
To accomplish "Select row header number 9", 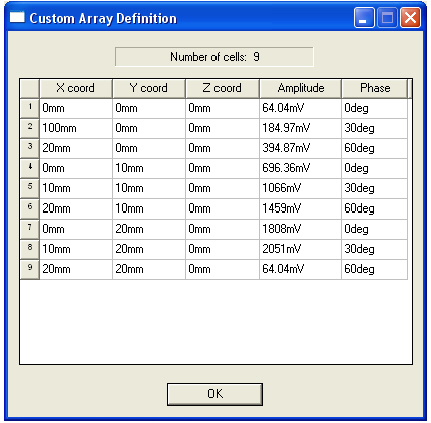I will (x=30, y=269).
